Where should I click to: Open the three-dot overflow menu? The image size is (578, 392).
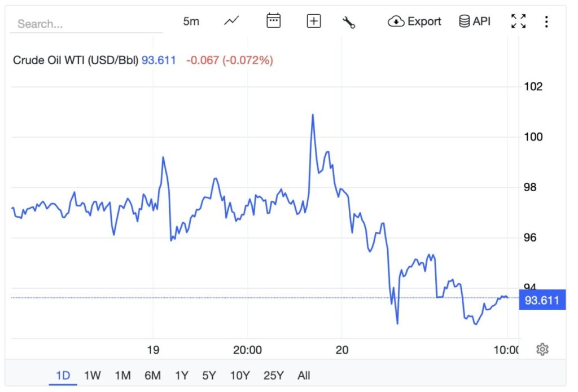click(546, 21)
